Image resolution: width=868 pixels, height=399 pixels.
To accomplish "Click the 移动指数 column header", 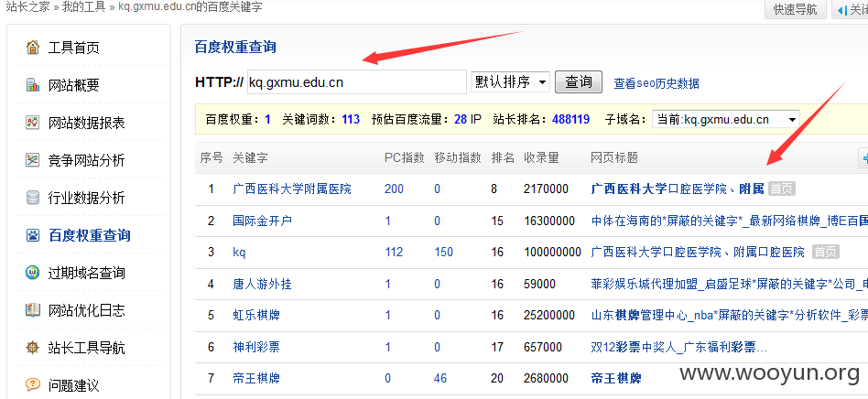I will tap(458, 157).
